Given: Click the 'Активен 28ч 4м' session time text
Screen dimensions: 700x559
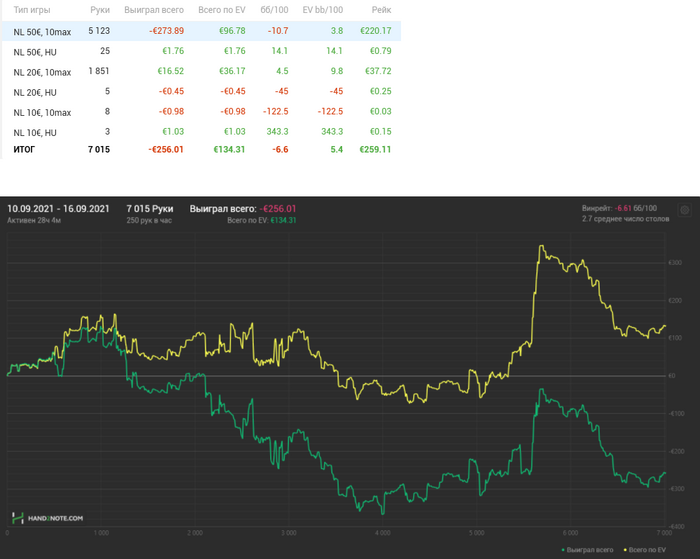Looking at the screenshot, I should pyautogui.click(x=34, y=220).
